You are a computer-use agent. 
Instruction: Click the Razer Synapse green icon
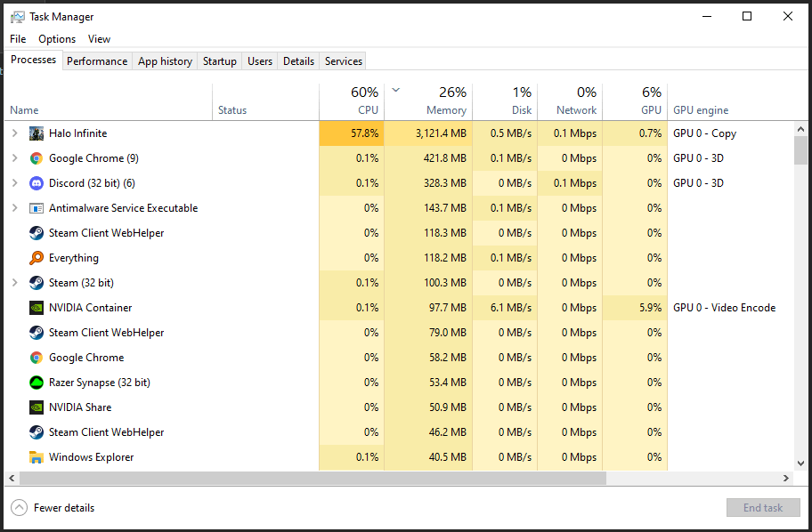(37, 383)
